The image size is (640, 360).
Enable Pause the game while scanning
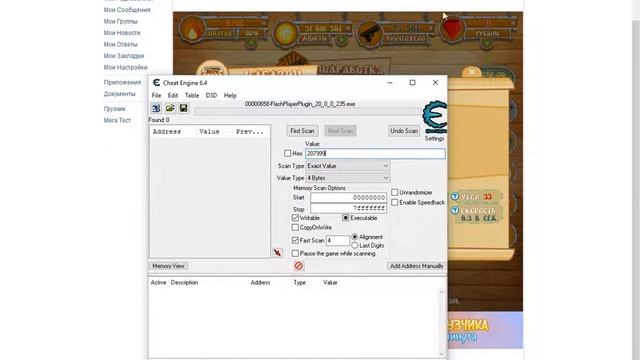(295, 253)
